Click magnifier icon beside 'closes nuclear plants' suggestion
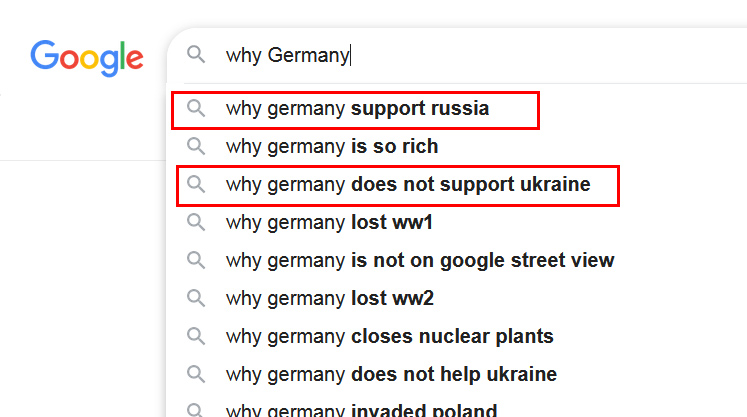 coord(196,336)
